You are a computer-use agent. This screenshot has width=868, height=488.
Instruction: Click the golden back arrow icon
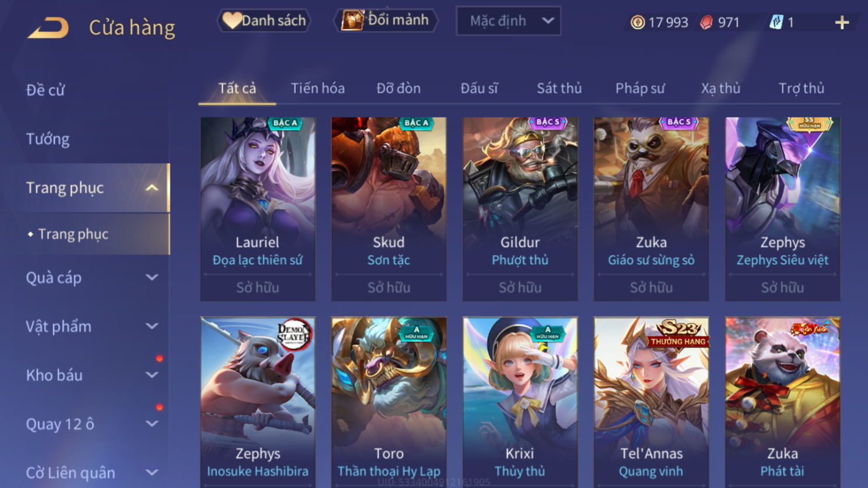coord(48,27)
